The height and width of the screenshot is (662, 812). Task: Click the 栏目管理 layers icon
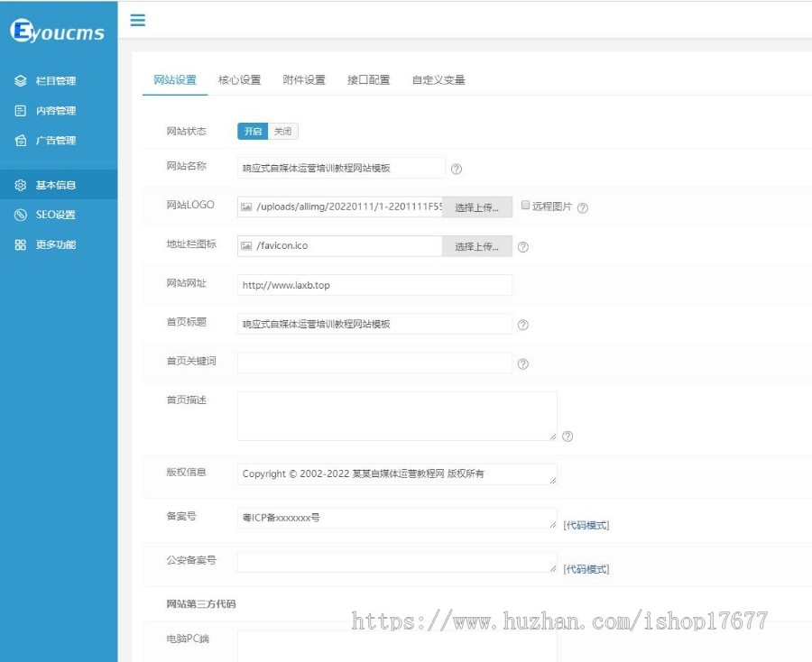pos(20,81)
